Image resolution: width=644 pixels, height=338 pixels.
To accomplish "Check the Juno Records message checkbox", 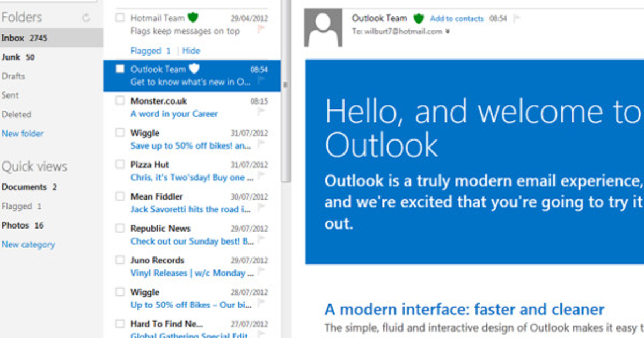I will tap(120, 260).
